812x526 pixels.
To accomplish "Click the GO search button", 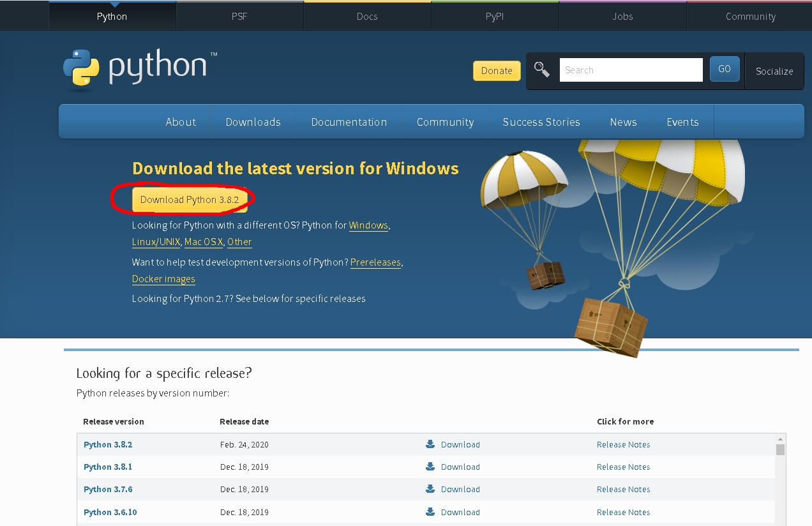I will click(x=725, y=69).
